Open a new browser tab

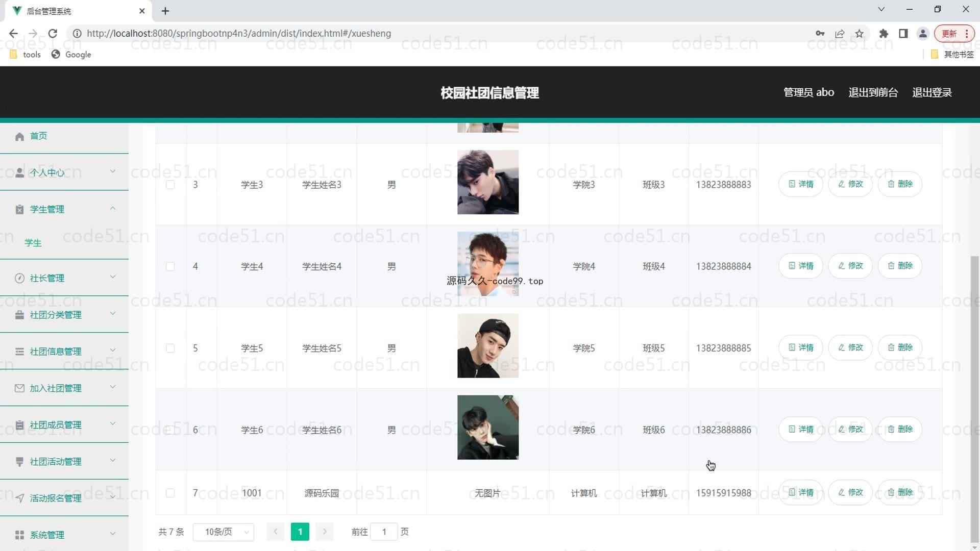[x=165, y=11]
